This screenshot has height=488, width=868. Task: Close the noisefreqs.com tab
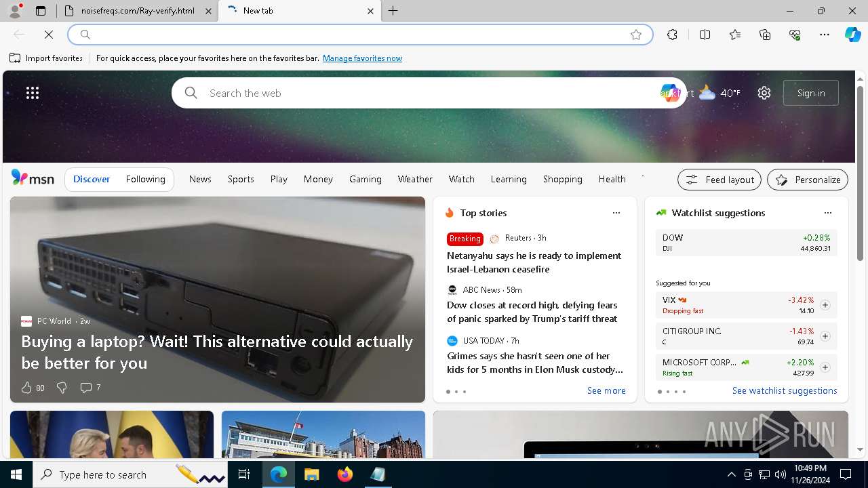(x=208, y=11)
